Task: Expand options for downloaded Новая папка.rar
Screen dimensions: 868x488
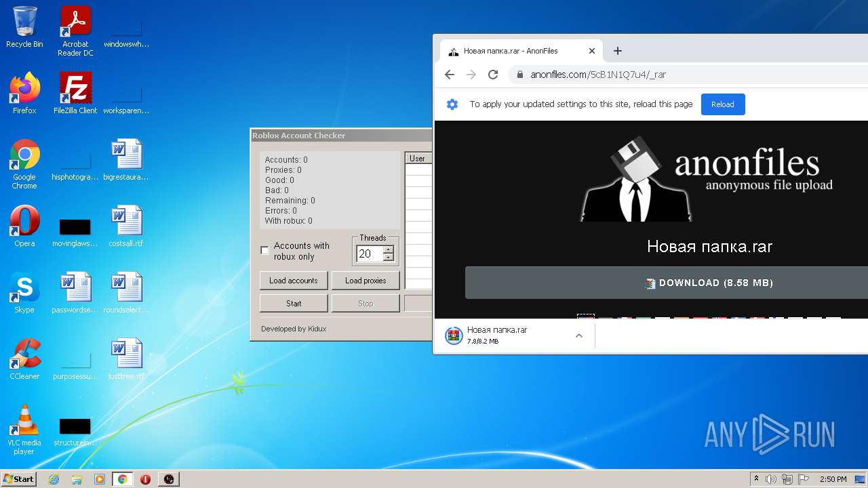Action: coord(579,335)
